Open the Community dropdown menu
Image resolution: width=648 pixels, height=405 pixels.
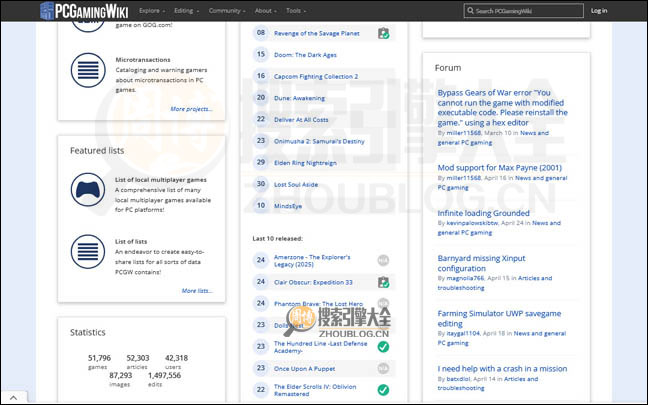click(227, 11)
